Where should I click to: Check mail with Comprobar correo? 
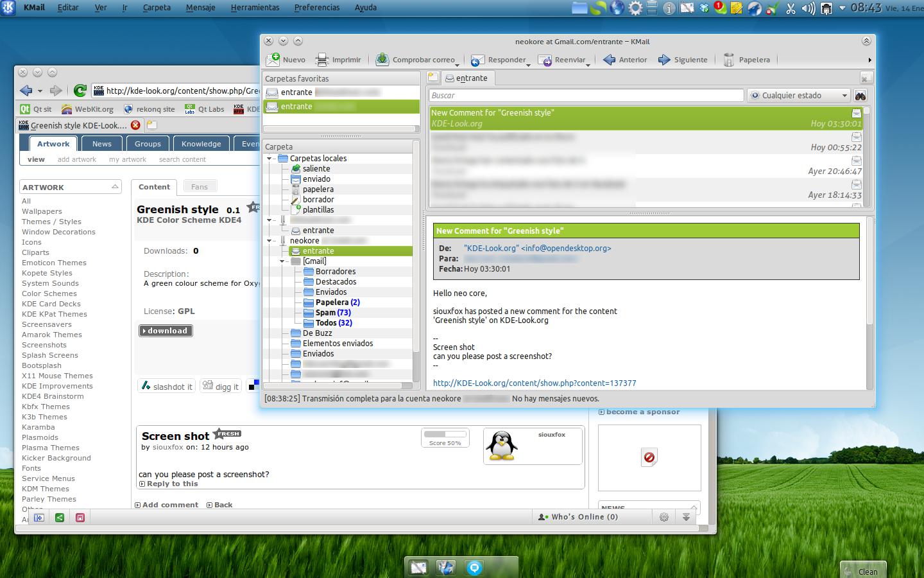tap(415, 60)
